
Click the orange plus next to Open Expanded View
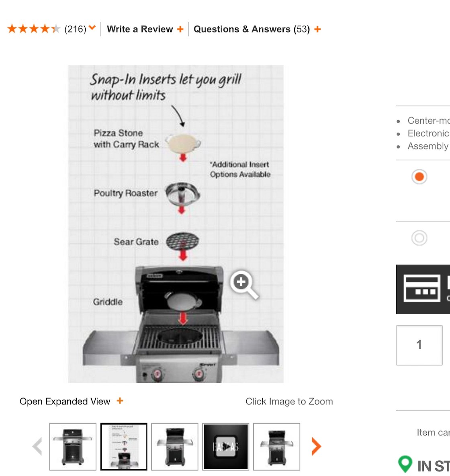[120, 401]
